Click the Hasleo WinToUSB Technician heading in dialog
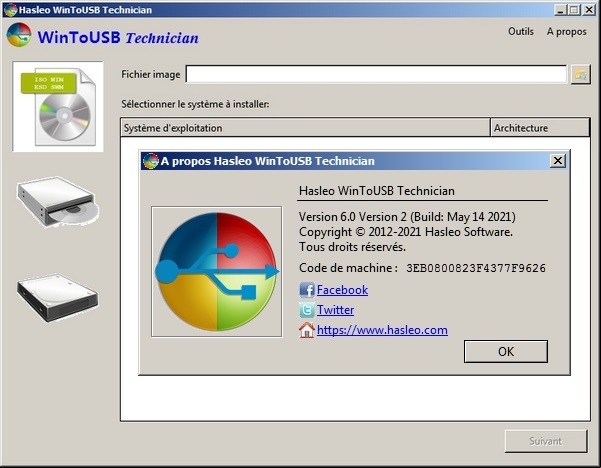Image resolution: width=601 pixels, height=468 pixels. pyautogui.click(x=377, y=190)
